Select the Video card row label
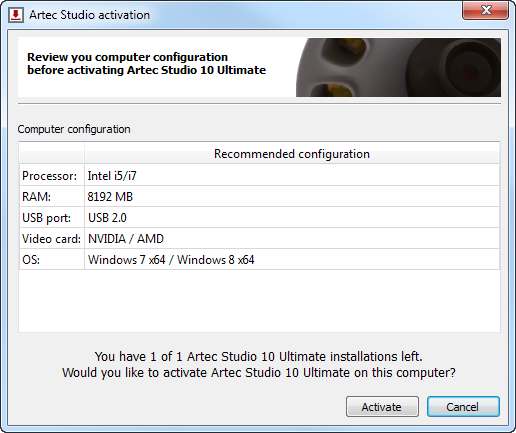 tap(52, 238)
